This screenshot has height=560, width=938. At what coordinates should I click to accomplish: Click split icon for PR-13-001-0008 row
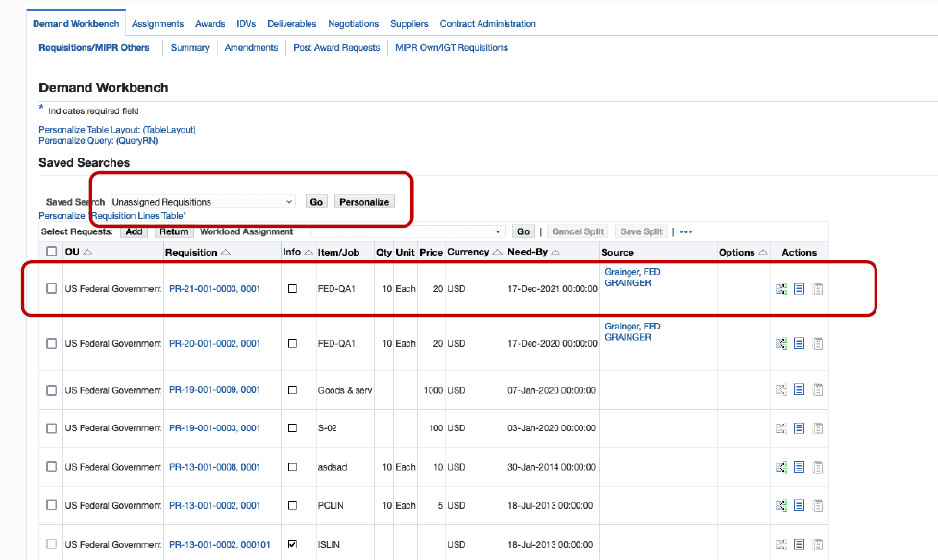point(780,467)
